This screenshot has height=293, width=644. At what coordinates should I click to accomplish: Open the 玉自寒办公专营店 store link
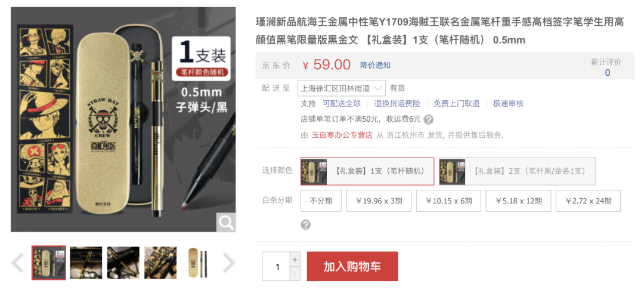click(x=342, y=135)
